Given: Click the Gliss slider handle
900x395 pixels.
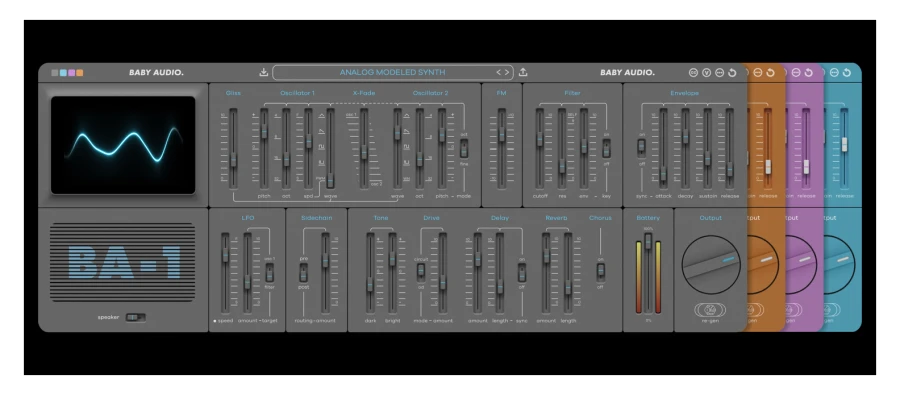Looking at the screenshot, I should (233, 160).
